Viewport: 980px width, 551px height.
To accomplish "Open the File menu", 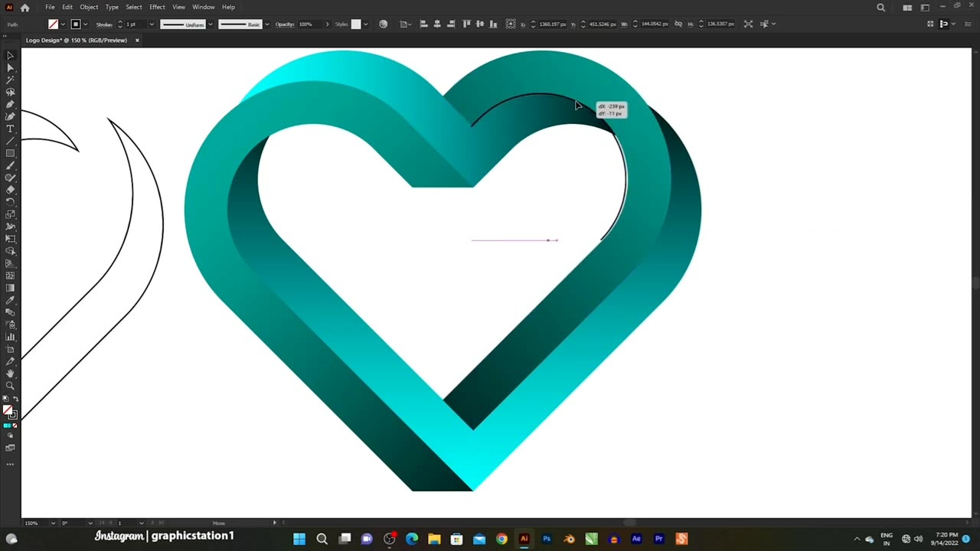I will pos(50,7).
